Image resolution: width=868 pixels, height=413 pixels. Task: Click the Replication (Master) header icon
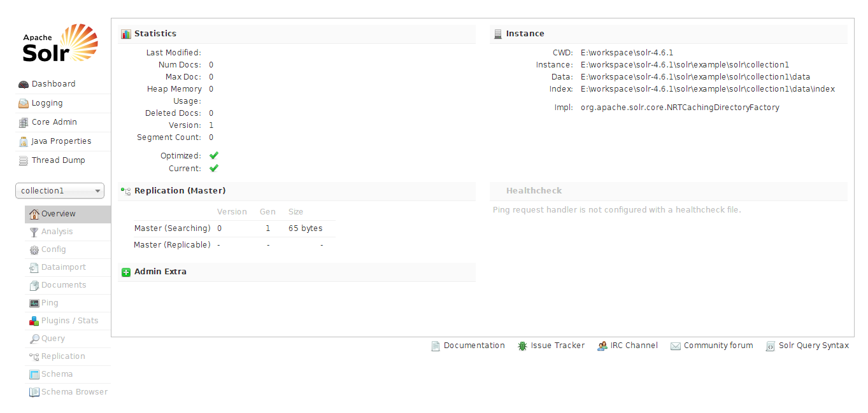[126, 191]
